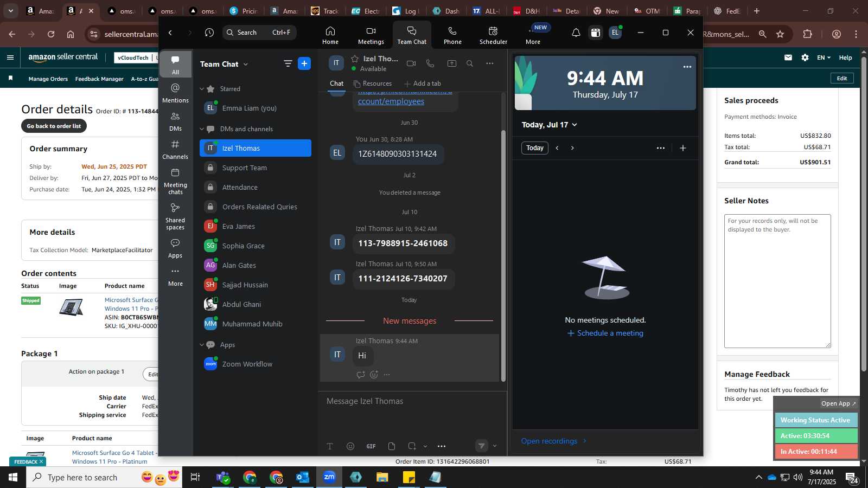Image resolution: width=868 pixels, height=488 pixels.
Task: Click the Zoom search box
Action: point(259,33)
